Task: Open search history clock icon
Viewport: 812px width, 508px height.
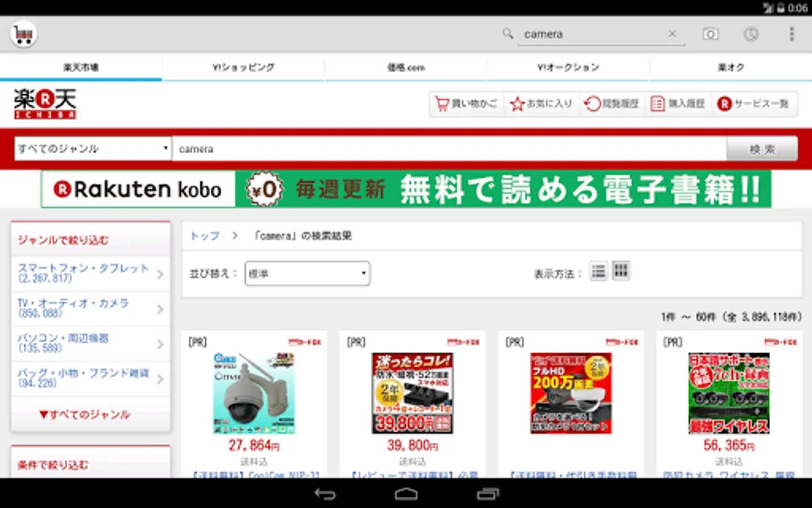Action: pos(751,34)
